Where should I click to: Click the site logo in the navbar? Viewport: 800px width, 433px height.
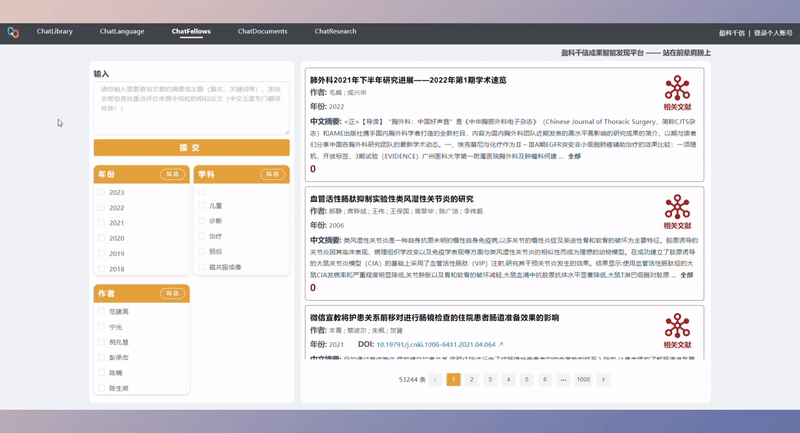click(x=13, y=32)
